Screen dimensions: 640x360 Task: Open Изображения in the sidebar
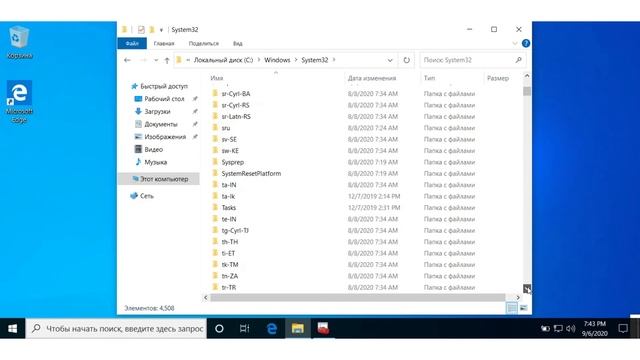click(165, 137)
